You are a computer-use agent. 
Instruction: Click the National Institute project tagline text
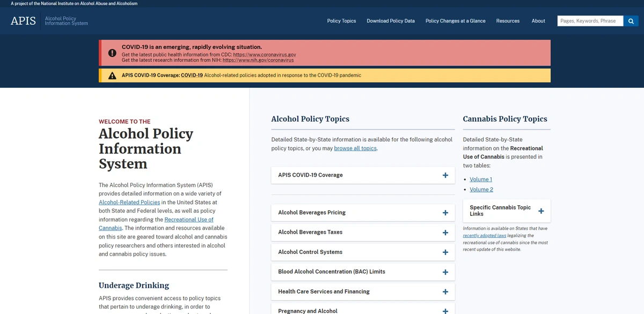(74, 3)
